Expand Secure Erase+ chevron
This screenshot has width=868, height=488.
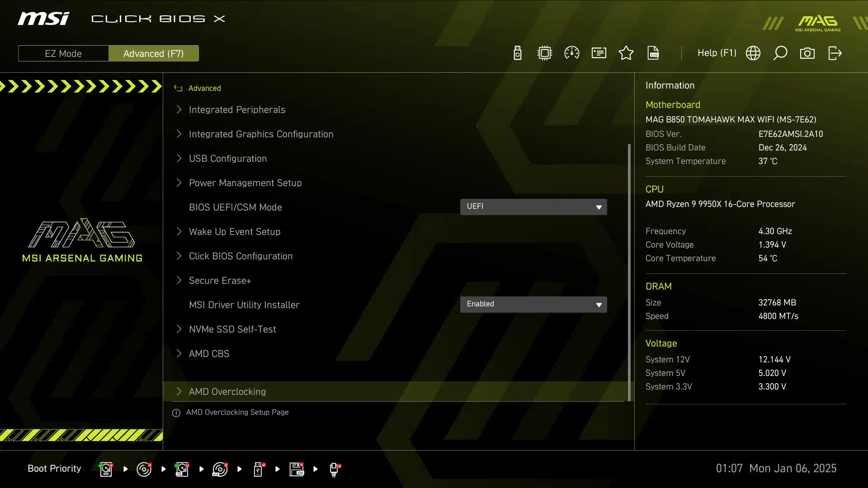click(x=179, y=280)
